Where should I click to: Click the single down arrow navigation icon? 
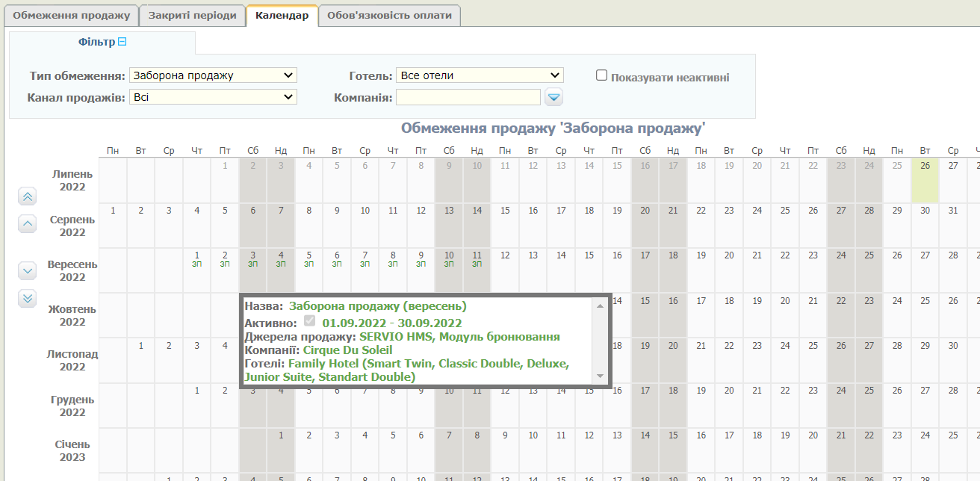pyautogui.click(x=28, y=270)
